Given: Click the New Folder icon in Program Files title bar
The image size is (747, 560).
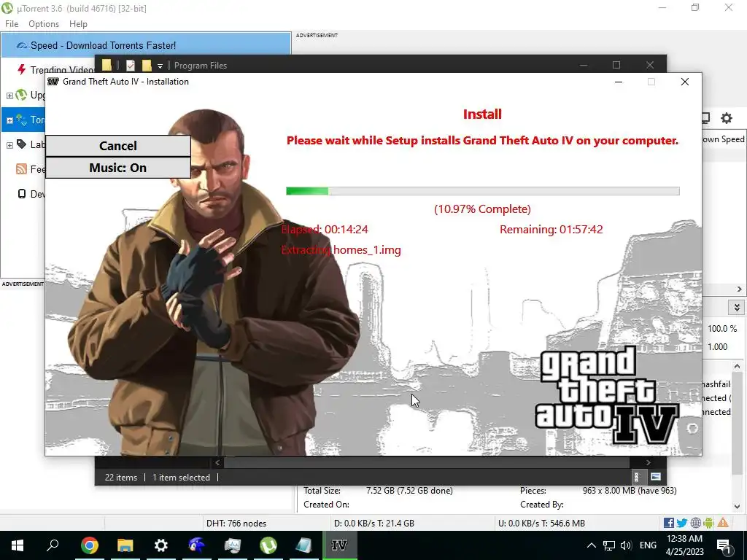Looking at the screenshot, I should 147,65.
